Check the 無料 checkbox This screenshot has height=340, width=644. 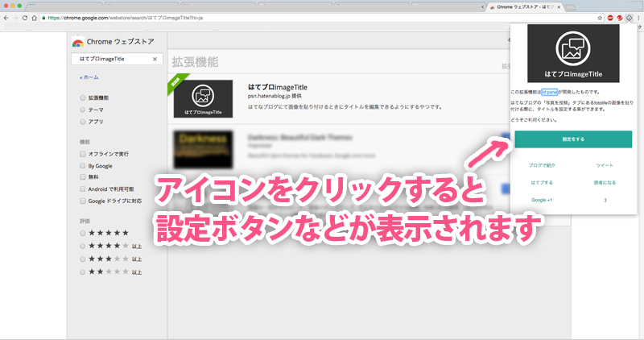83,176
